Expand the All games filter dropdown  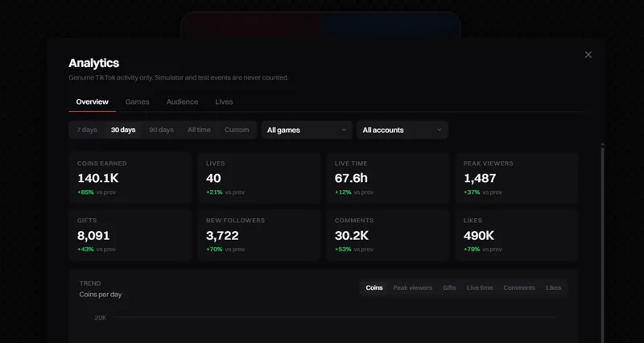(x=307, y=130)
